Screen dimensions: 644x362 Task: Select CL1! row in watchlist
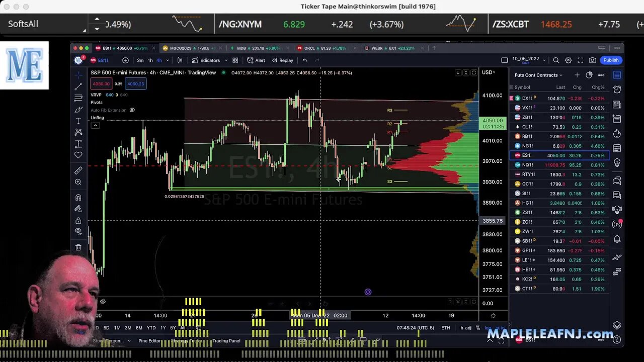tap(559, 127)
